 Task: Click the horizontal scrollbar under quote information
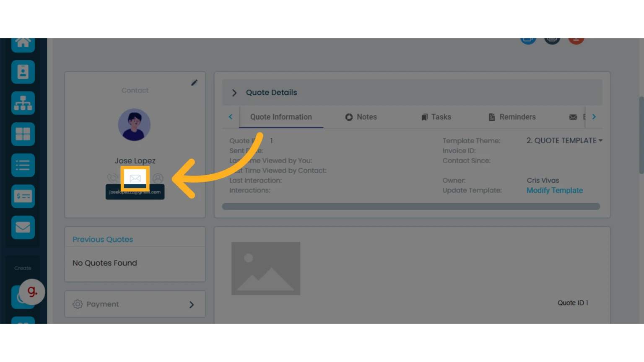(x=411, y=207)
